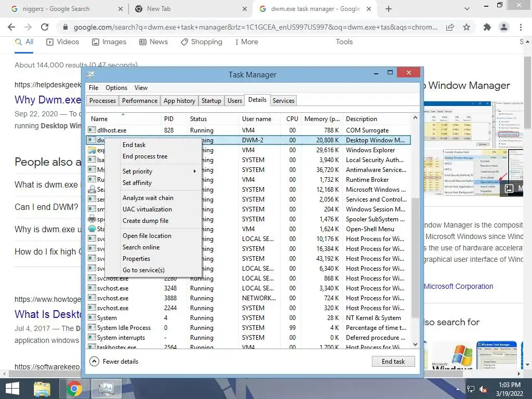
Task: Open Properties from context menu
Action: tap(153, 259)
